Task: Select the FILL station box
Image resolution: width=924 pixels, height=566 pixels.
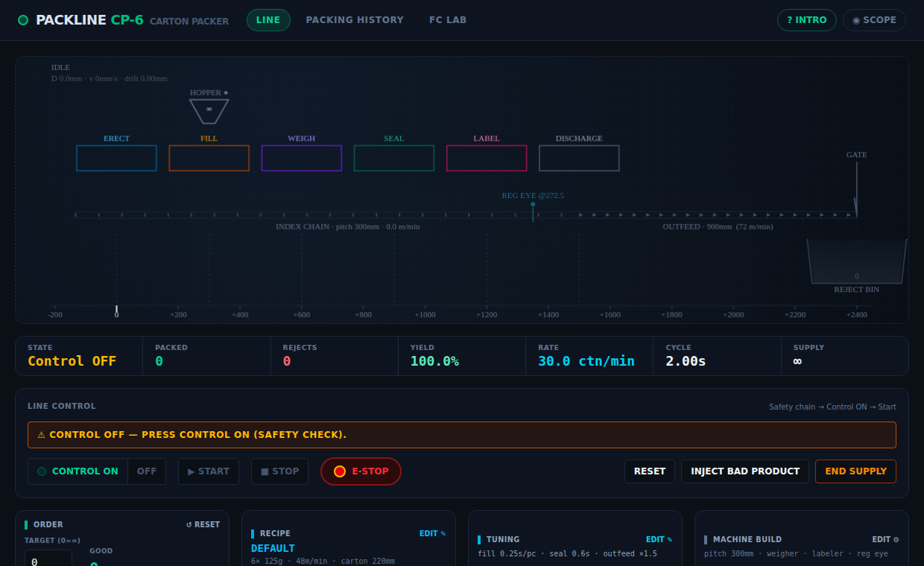Action: pyautogui.click(x=209, y=158)
